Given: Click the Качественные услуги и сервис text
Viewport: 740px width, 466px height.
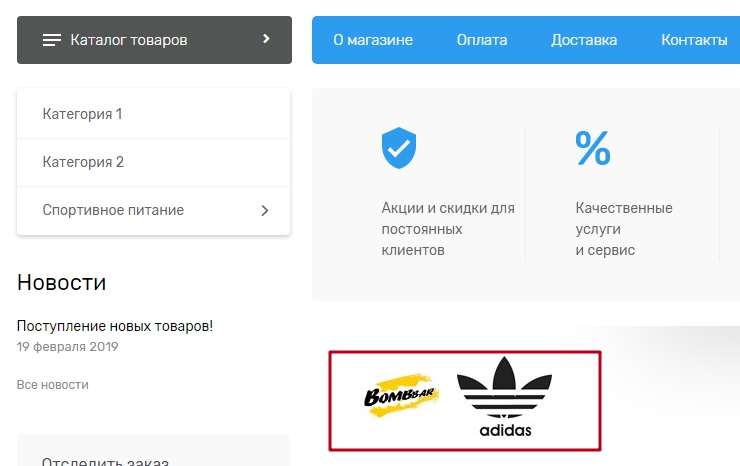Looking at the screenshot, I should coord(624,229).
